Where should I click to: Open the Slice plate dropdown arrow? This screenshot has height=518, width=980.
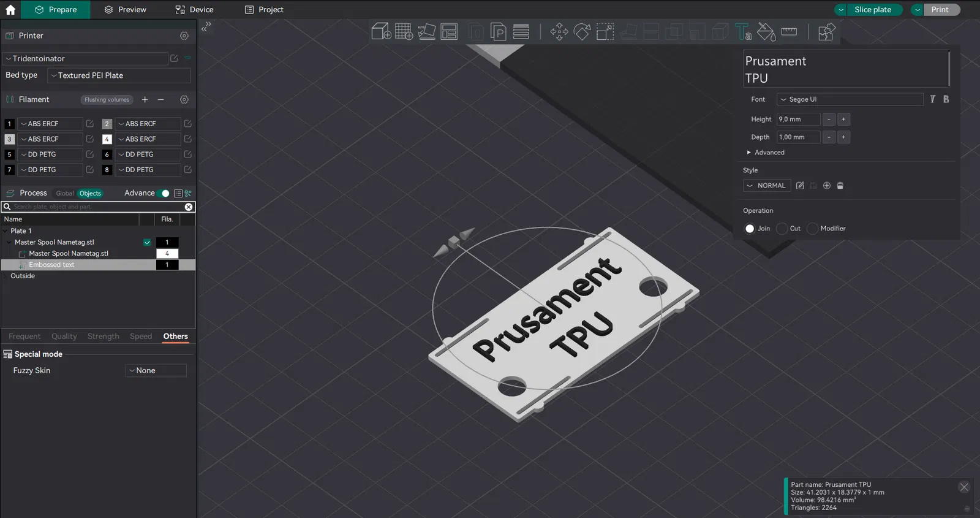click(x=841, y=10)
